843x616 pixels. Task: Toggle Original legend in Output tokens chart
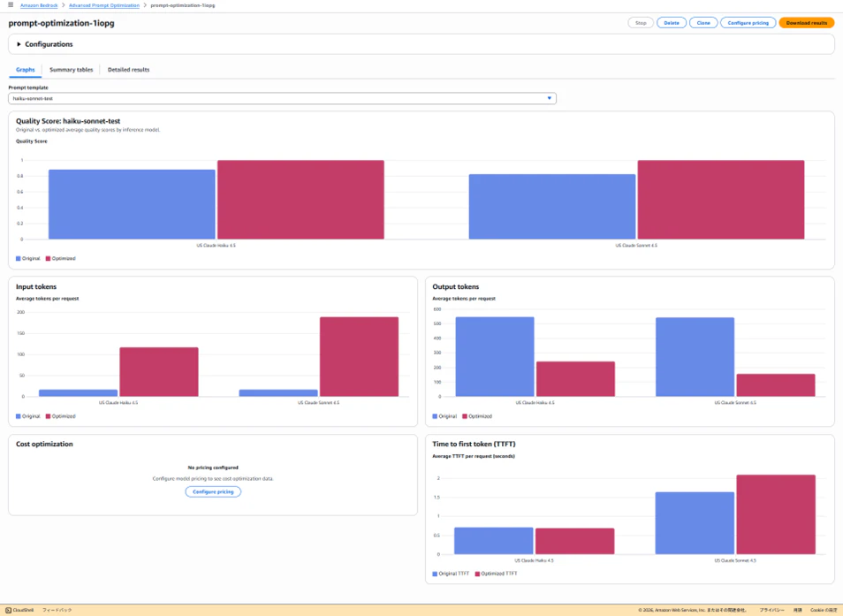pyautogui.click(x=444, y=416)
